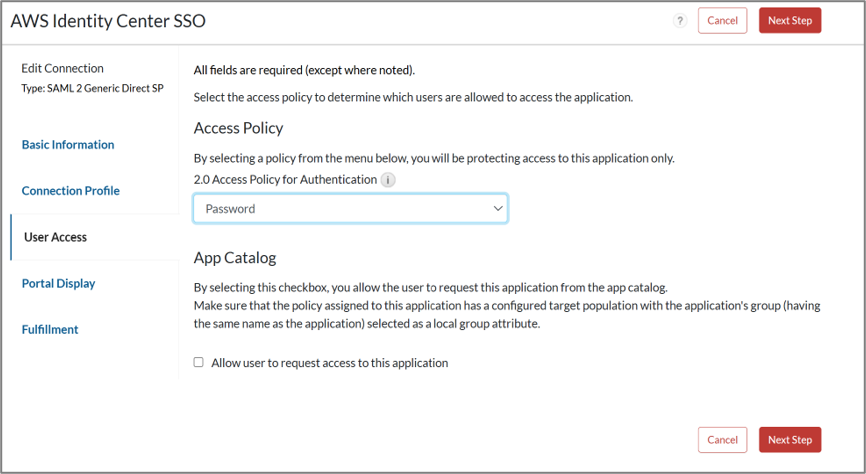866x474 pixels.
Task: Click the bottom Next Step button
Action: click(790, 440)
